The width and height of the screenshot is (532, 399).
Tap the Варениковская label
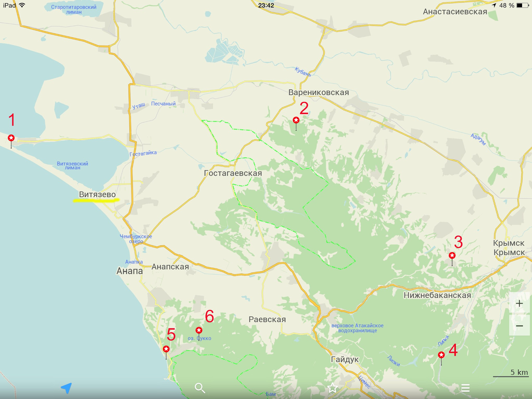319,92
